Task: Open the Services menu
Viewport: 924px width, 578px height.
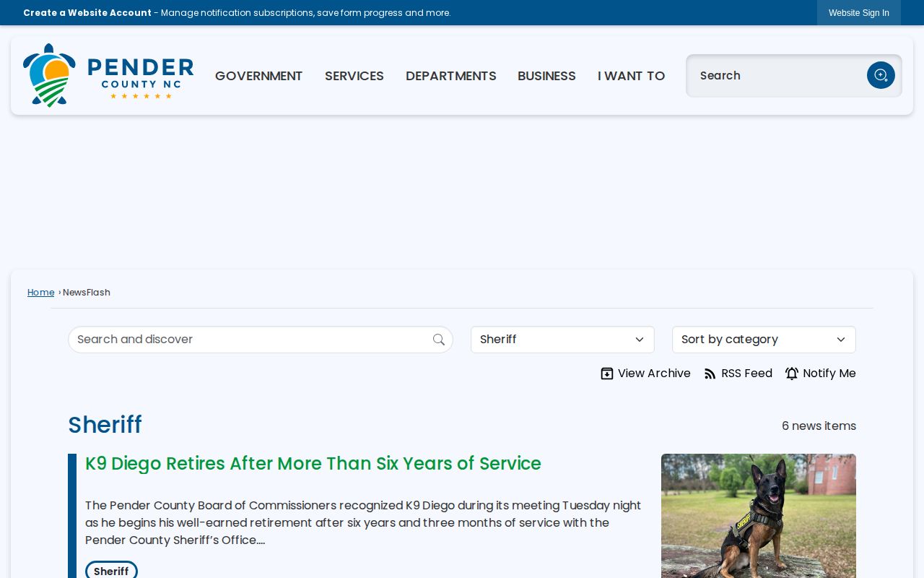Action: pyautogui.click(x=354, y=76)
